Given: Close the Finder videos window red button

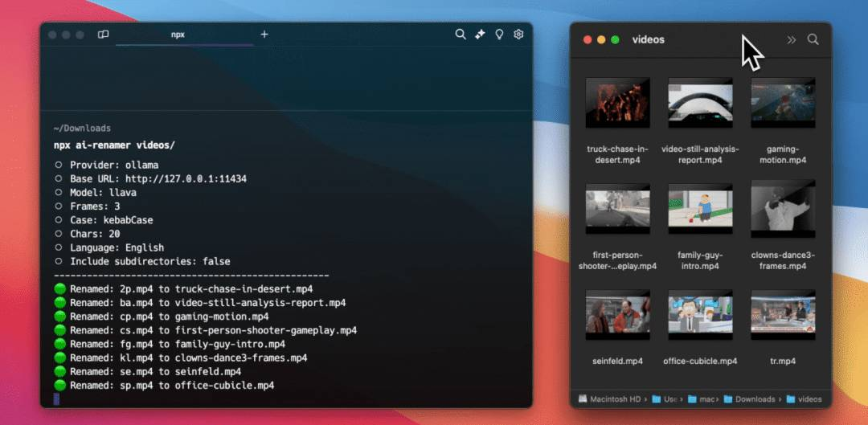Looking at the screenshot, I should pyautogui.click(x=588, y=40).
